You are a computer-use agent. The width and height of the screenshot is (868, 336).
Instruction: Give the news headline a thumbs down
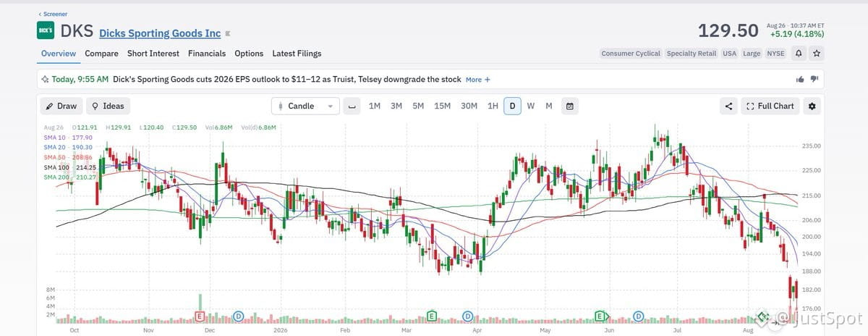pyautogui.click(x=814, y=80)
